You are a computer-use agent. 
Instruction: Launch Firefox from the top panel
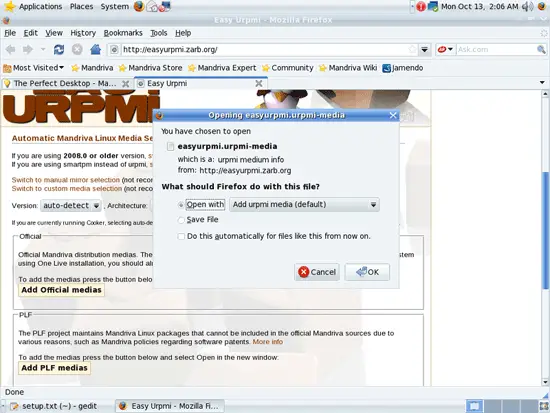(x=139, y=6)
